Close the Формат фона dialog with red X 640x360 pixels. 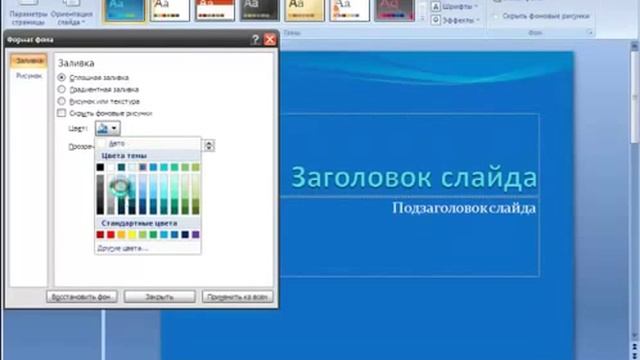tap(270, 40)
